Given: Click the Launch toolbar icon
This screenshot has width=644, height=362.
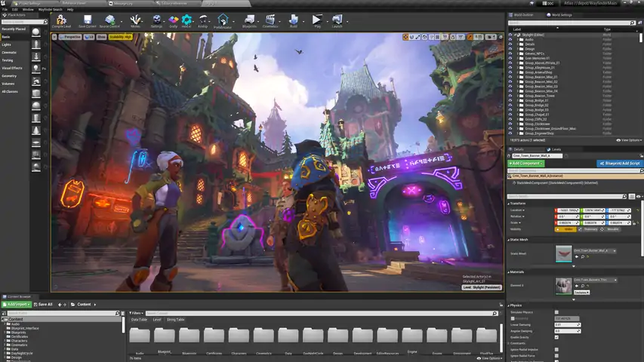Looking at the screenshot, I should tap(337, 20).
